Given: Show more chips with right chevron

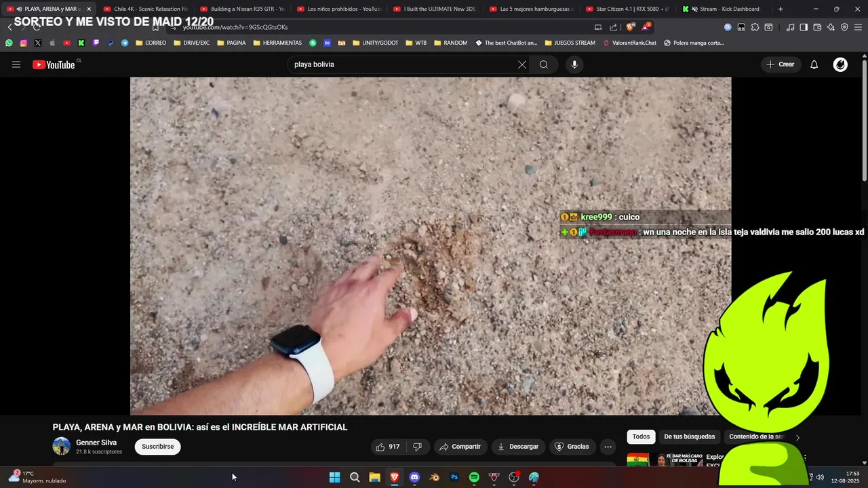Looking at the screenshot, I should pyautogui.click(x=797, y=437).
